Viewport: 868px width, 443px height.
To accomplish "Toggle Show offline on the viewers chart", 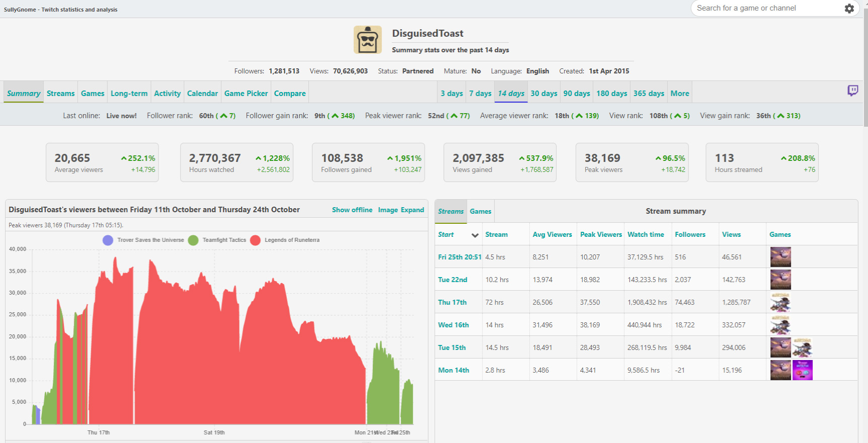I will click(352, 210).
